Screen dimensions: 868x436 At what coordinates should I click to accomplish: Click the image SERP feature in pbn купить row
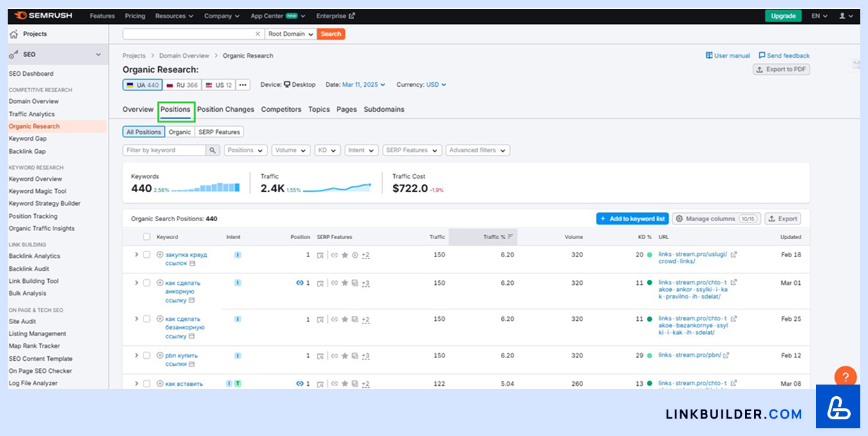pos(355,356)
